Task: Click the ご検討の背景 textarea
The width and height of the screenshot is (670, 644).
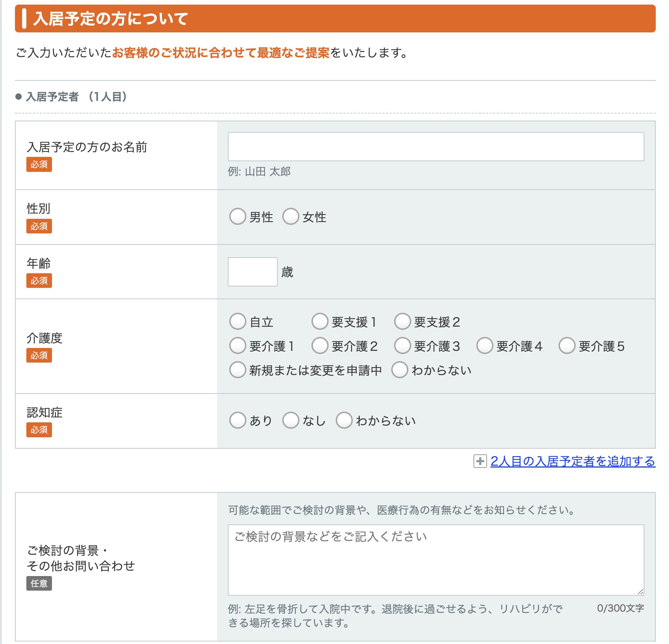Action: point(436,560)
